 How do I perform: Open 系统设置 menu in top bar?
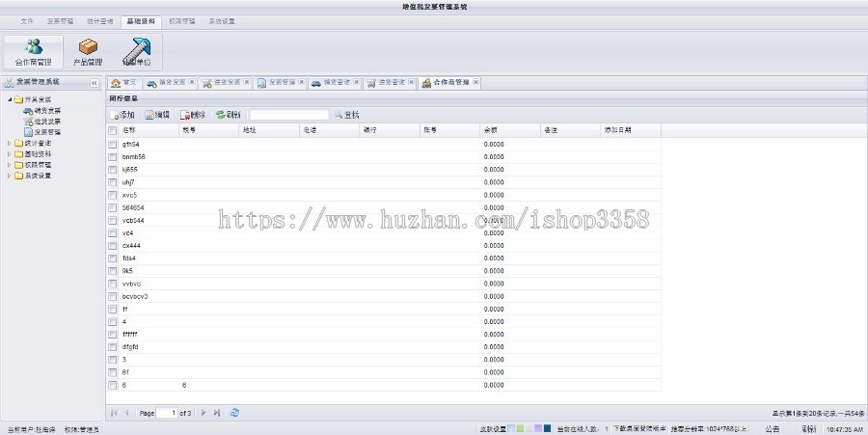pos(222,21)
